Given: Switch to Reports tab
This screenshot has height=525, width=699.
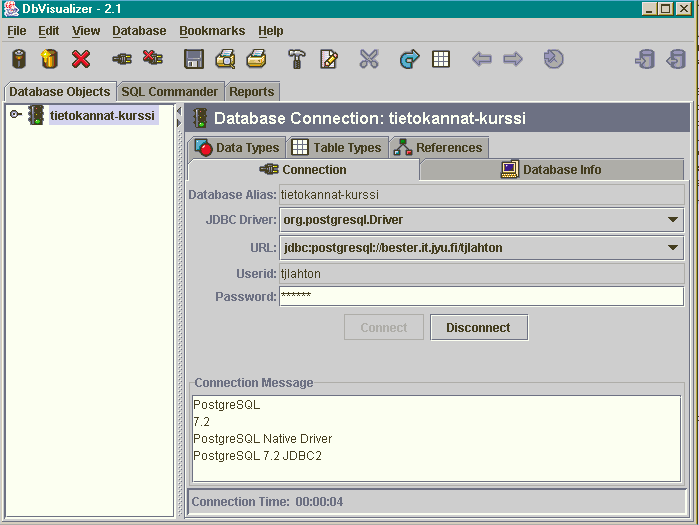Looking at the screenshot, I should 252,91.
